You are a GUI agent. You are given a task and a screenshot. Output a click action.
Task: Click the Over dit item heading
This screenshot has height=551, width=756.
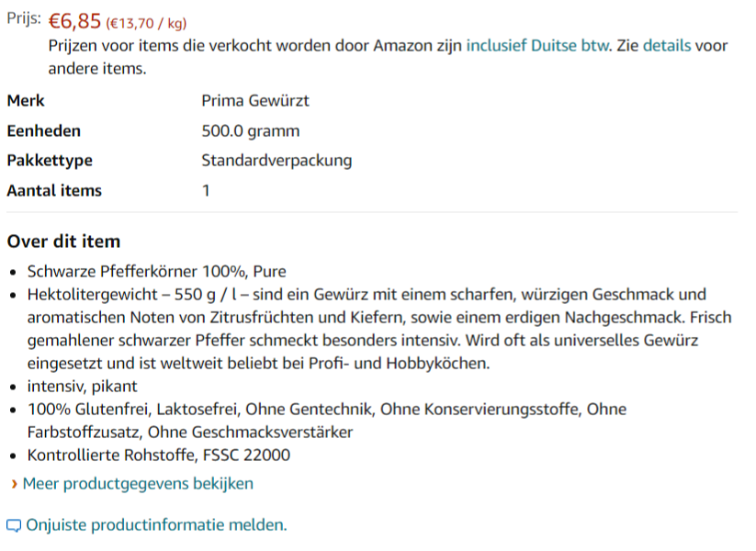tap(63, 242)
